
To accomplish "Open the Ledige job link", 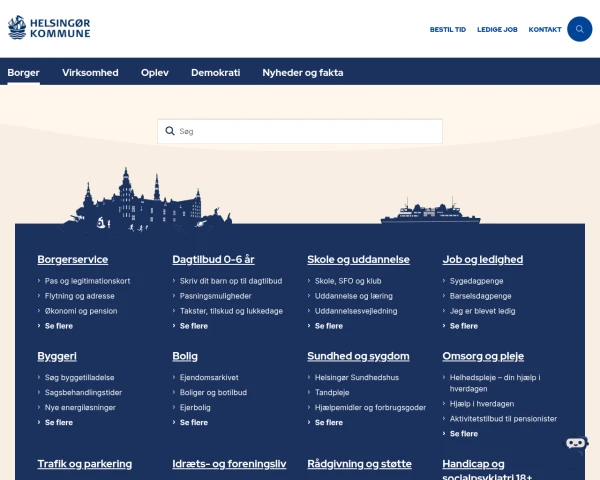I will pyautogui.click(x=497, y=29).
